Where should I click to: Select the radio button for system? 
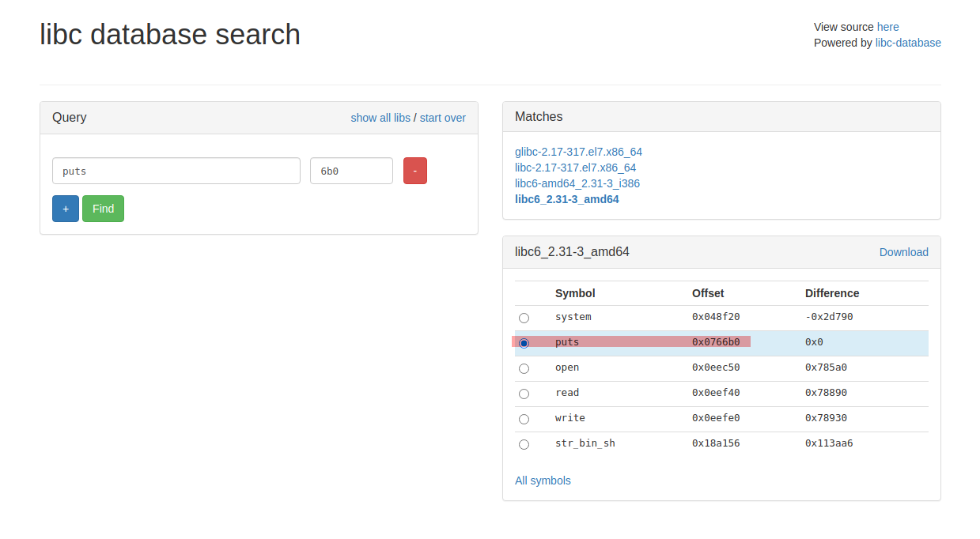point(524,318)
